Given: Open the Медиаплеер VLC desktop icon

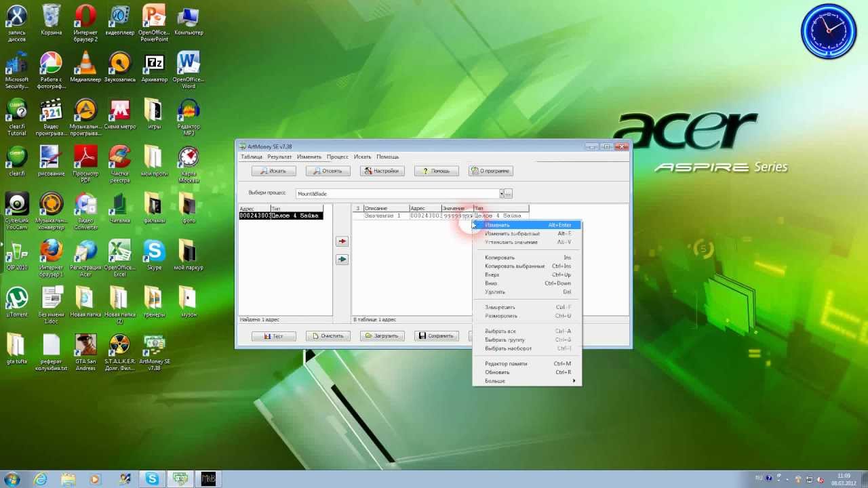Looking at the screenshot, I should [85, 67].
